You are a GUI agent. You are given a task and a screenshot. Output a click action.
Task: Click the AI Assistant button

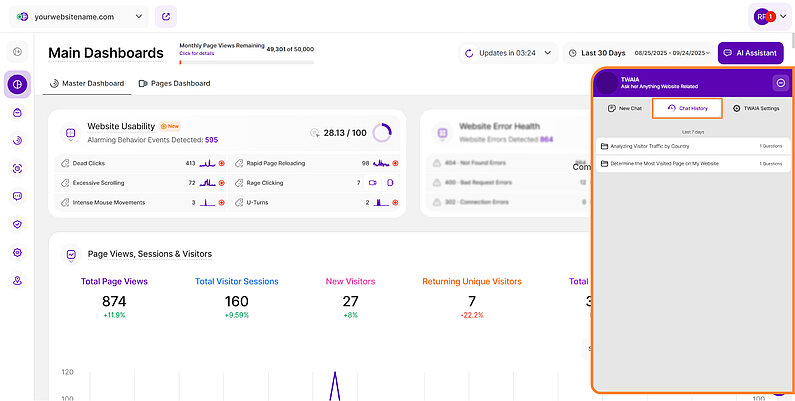751,53
